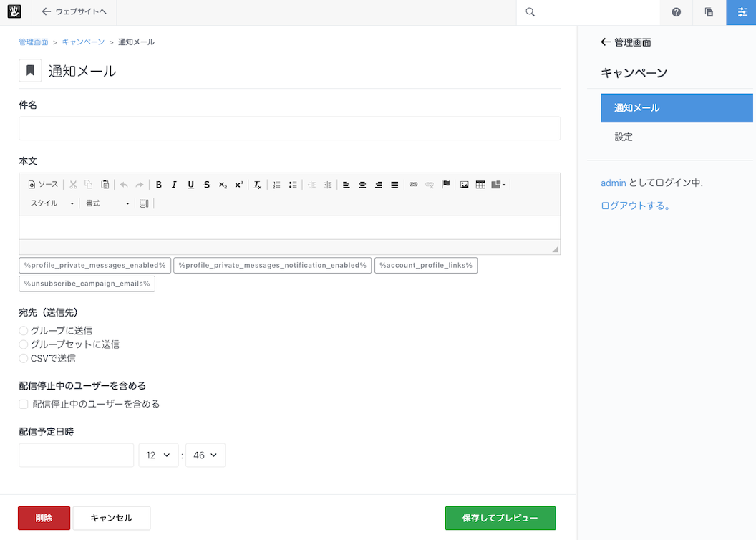The width and height of the screenshot is (756, 540).
Task: Open 設定 in the sidebar menu
Action: pyautogui.click(x=624, y=137)
